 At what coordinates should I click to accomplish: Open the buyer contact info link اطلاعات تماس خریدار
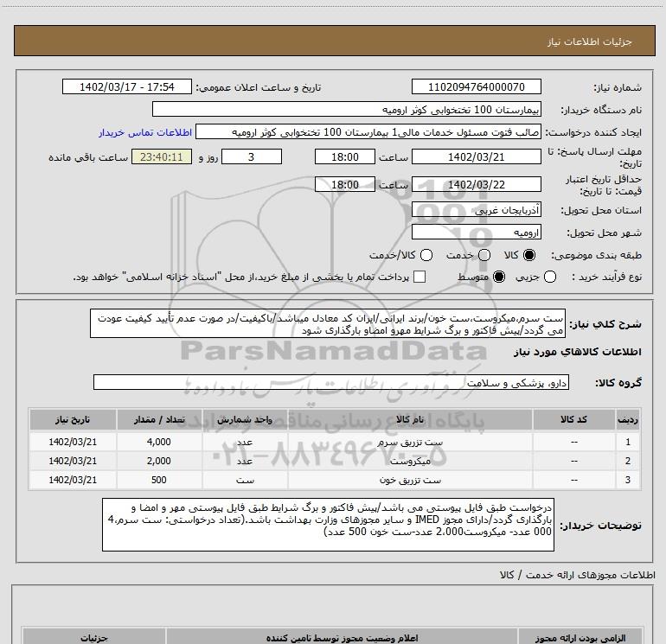tap(145, 132)
